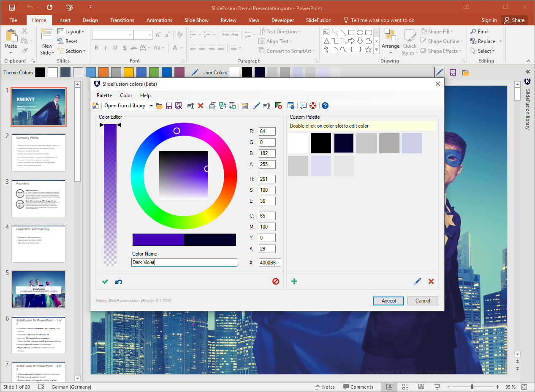Click the pencil icon below Custom Palette
The width and height of the screenshot is (535, 392).
pyautogui.click(x=418, y=281)
